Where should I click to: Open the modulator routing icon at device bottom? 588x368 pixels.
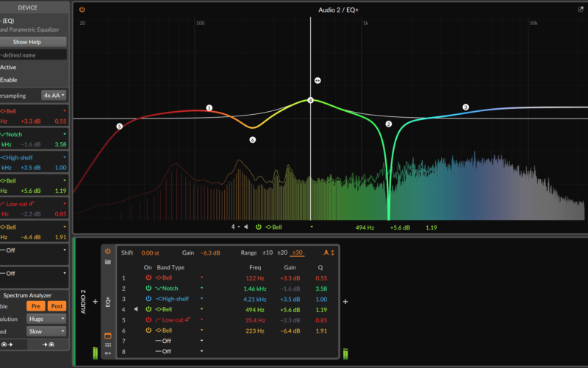[x=108, y=353]
